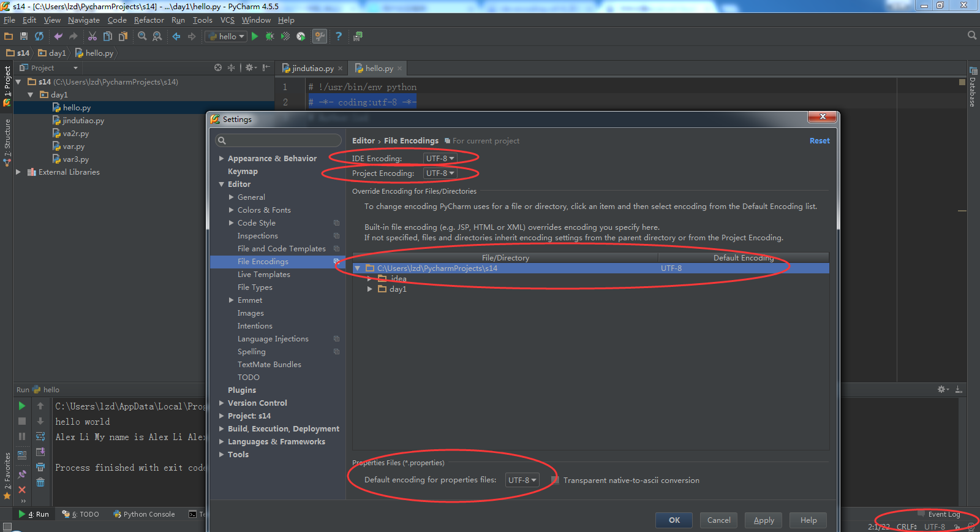
Task: Open Event Log in status bar
Action: click(944, 514)
